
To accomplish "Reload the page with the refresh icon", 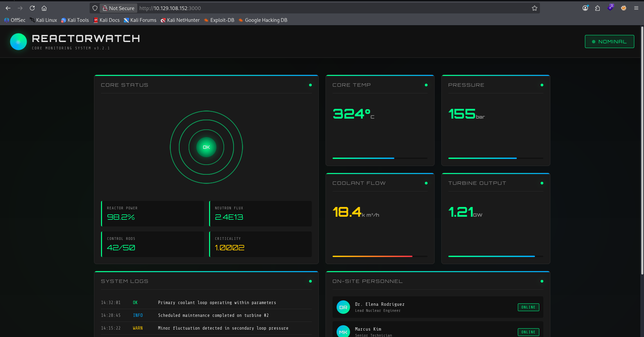I will [x=32, y=8].
